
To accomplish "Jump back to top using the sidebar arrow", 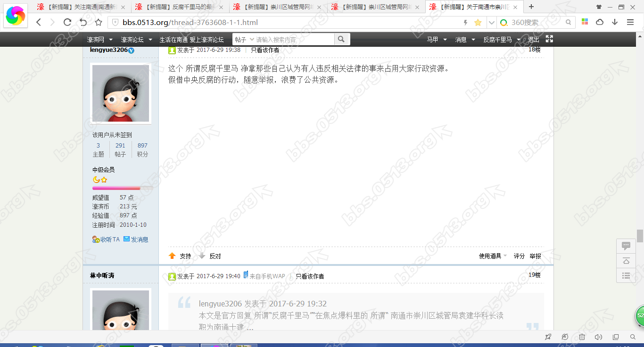I will (x=626, y=261).
